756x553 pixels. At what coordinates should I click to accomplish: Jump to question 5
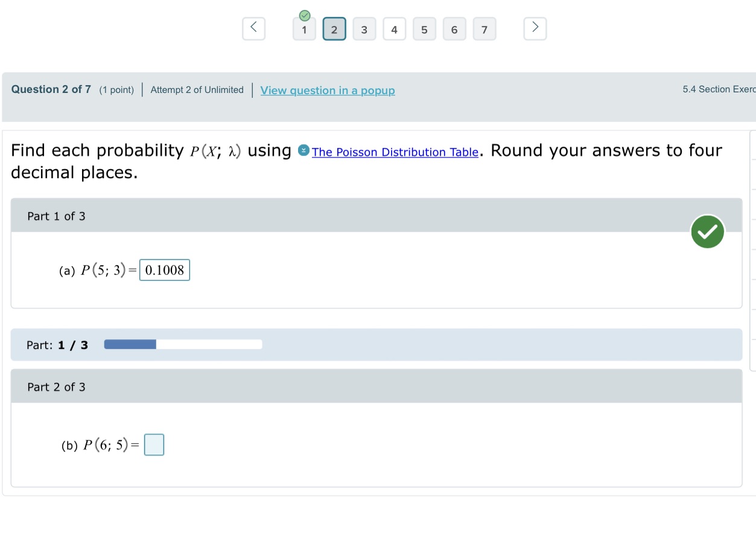(x=424, y=29)
